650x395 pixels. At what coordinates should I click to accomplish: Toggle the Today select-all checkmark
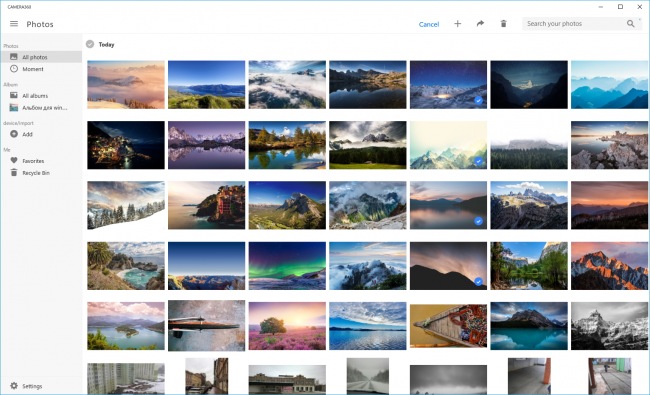90,44
